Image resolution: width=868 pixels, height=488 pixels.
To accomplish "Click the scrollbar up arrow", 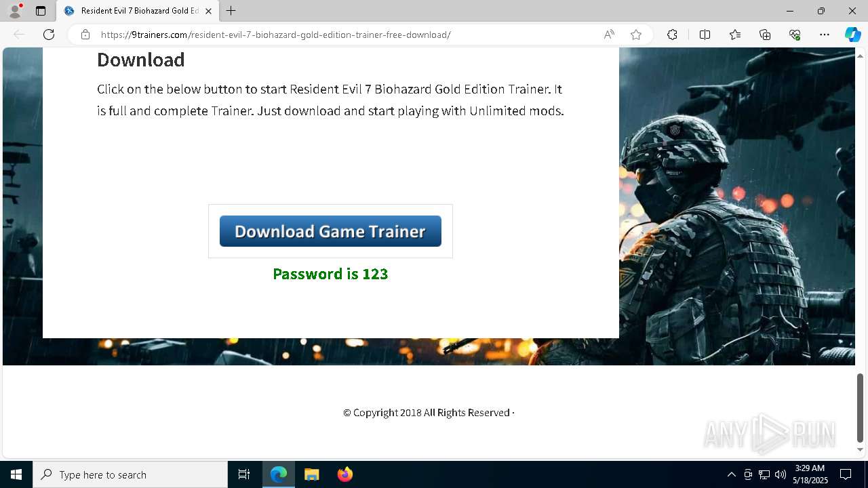I will tap(861, 56).
